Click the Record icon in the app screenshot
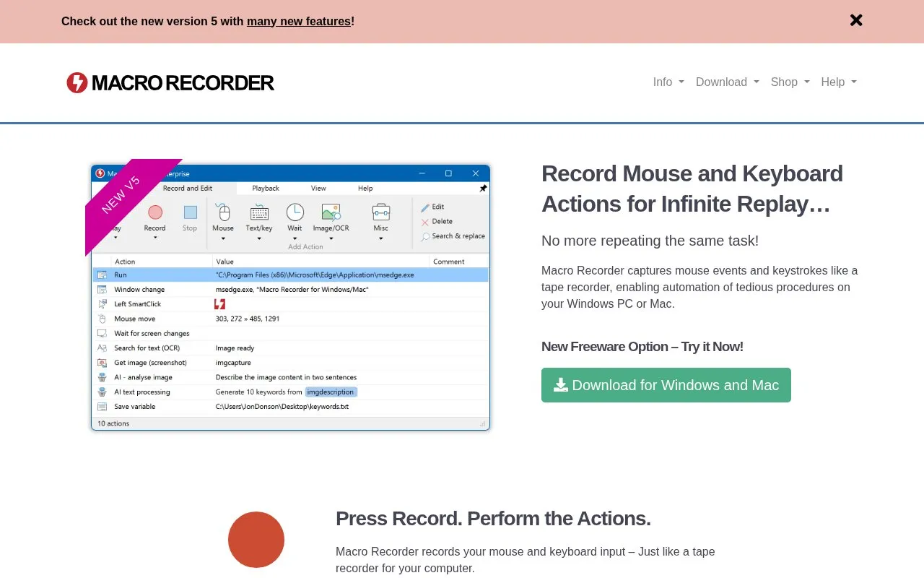The width and height of the screenshot is (924, 578). [155, 212]
